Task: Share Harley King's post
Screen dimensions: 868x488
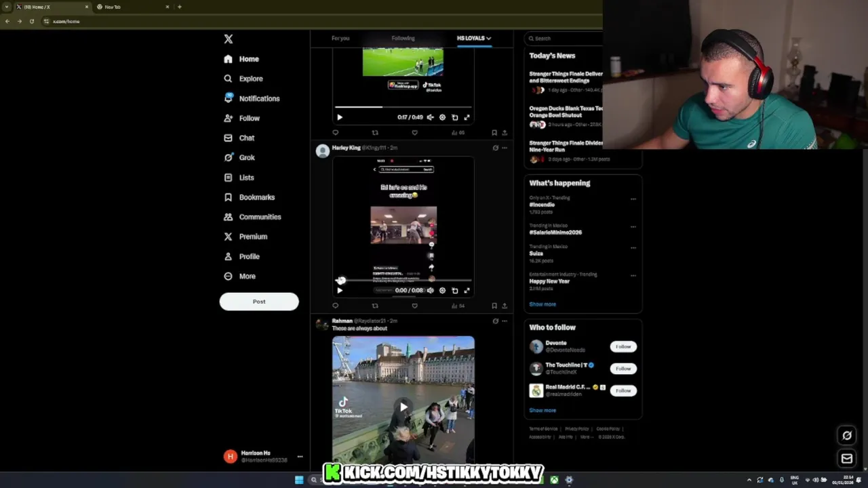Action: coord(504,306)
